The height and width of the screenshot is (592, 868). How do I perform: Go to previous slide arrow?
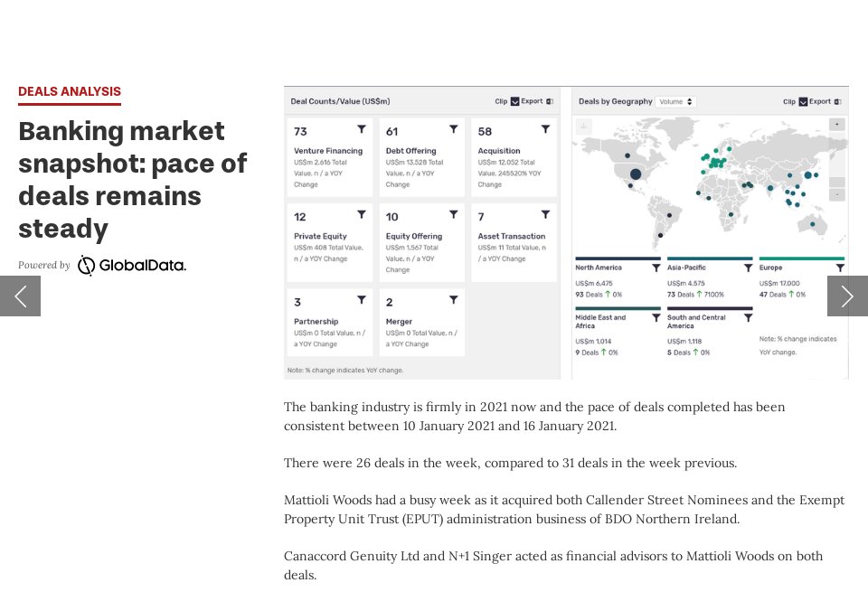[20, 296]
